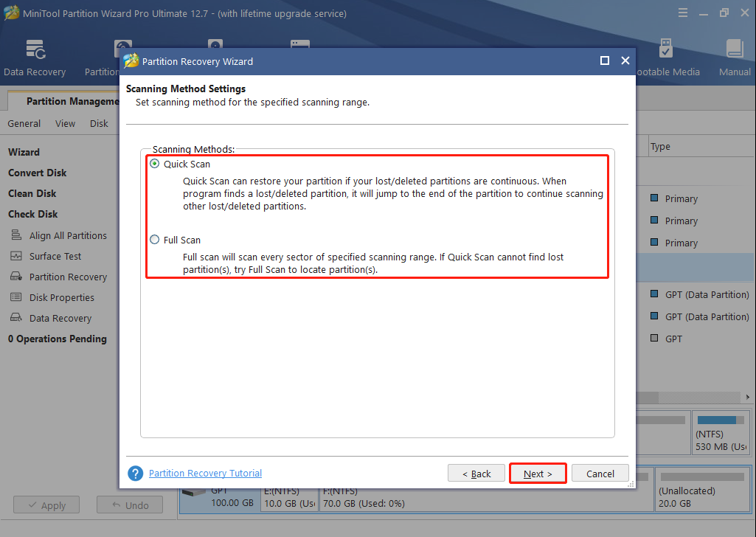756x537 pixels.
Task: Select the 530 MB NTFS partition block
Action: (x=721, y=432)
